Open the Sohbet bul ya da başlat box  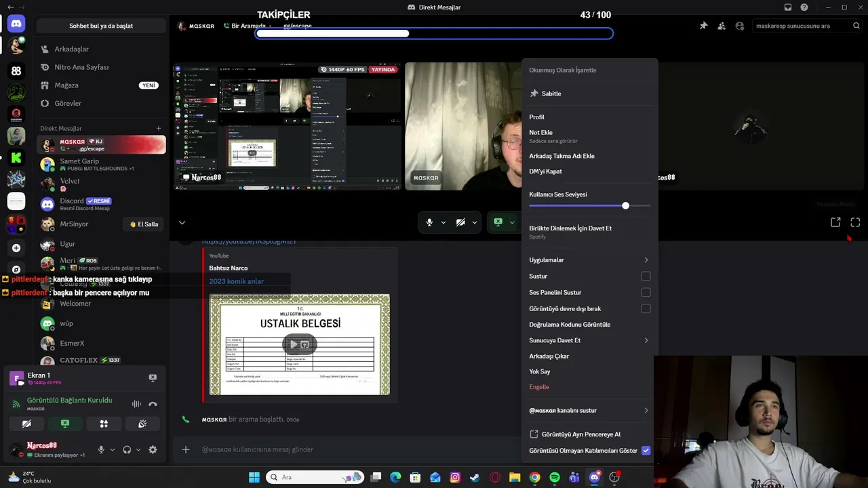click(x=101, y=26)
